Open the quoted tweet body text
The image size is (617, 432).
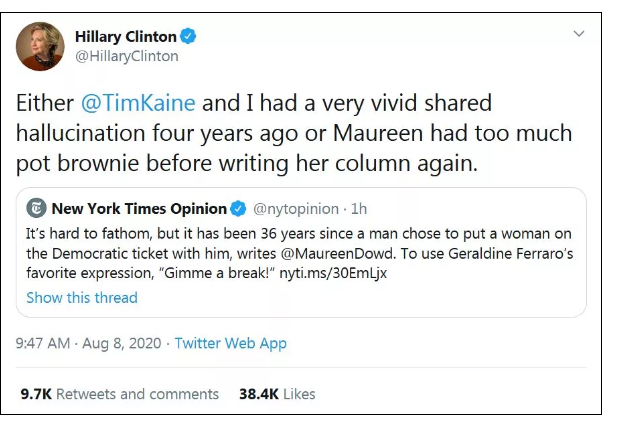pos(300,253)
